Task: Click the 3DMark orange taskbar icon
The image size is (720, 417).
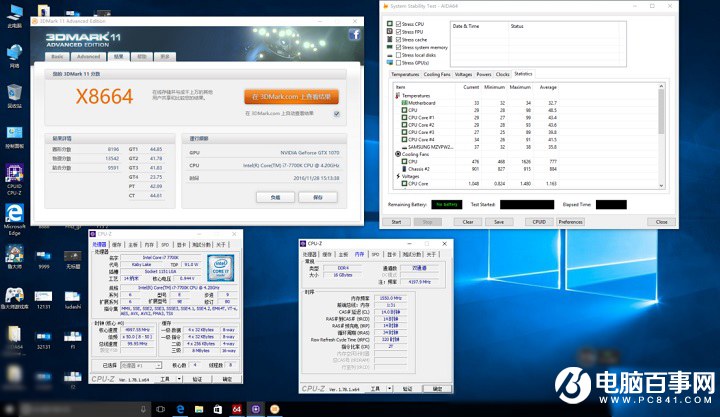Action: [275, 409]
